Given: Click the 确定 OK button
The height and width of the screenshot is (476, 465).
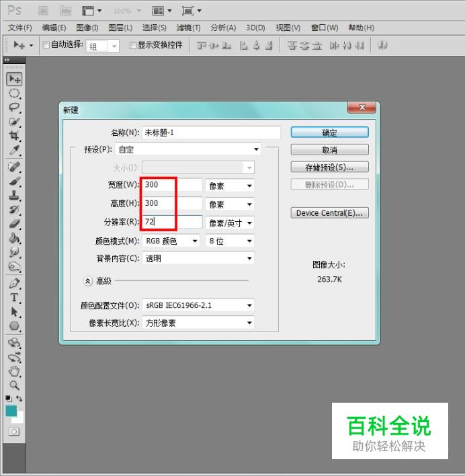Looking at the screenshot, I should [330, 132].
